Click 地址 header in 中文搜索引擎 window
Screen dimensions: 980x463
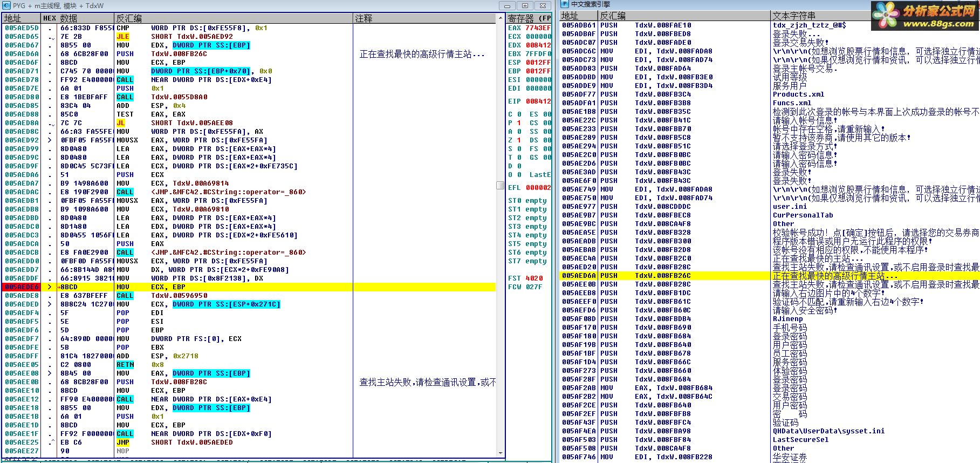(579, 16)
